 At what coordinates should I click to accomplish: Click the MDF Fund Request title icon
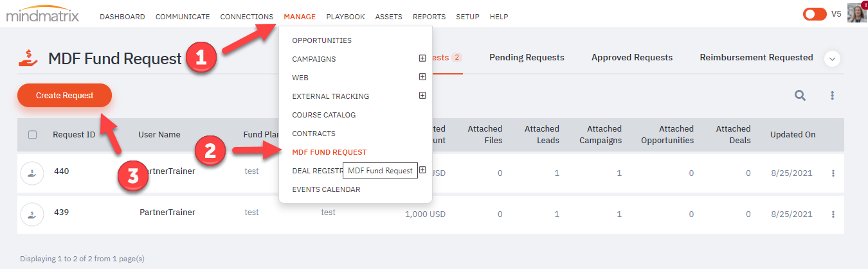tap(28, 59)
